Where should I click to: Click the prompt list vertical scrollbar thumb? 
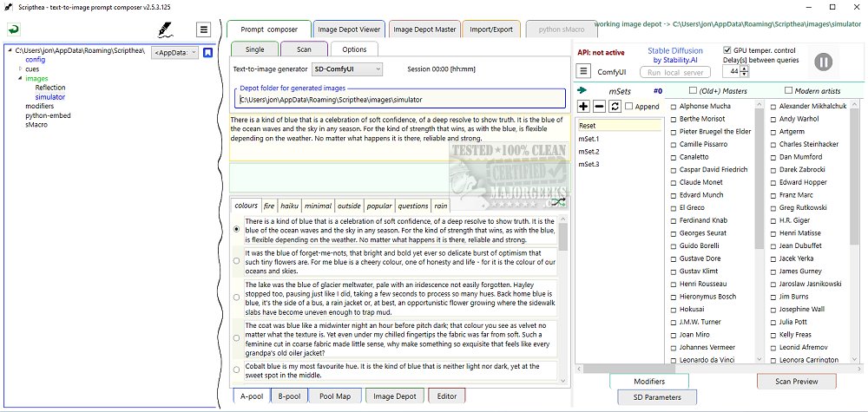tap(563, 237)
